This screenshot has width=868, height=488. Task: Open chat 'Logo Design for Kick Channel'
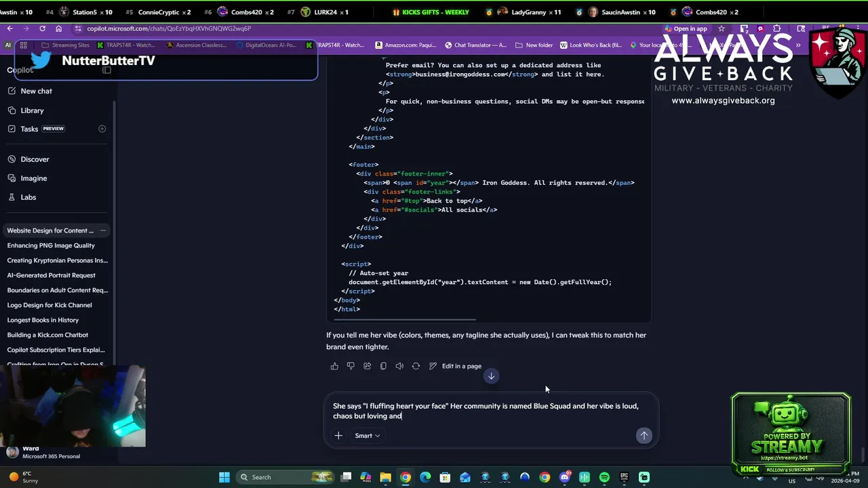tap(49, 305)
